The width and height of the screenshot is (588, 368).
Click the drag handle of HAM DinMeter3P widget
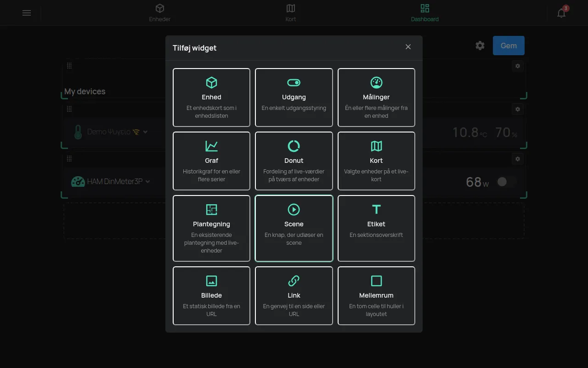[69, 159]
